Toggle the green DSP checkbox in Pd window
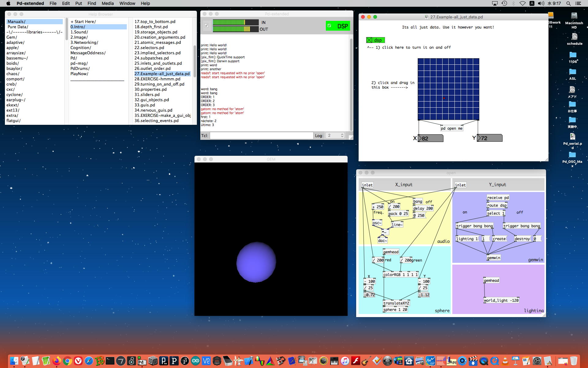588x368 pixels. pos(329,26)
